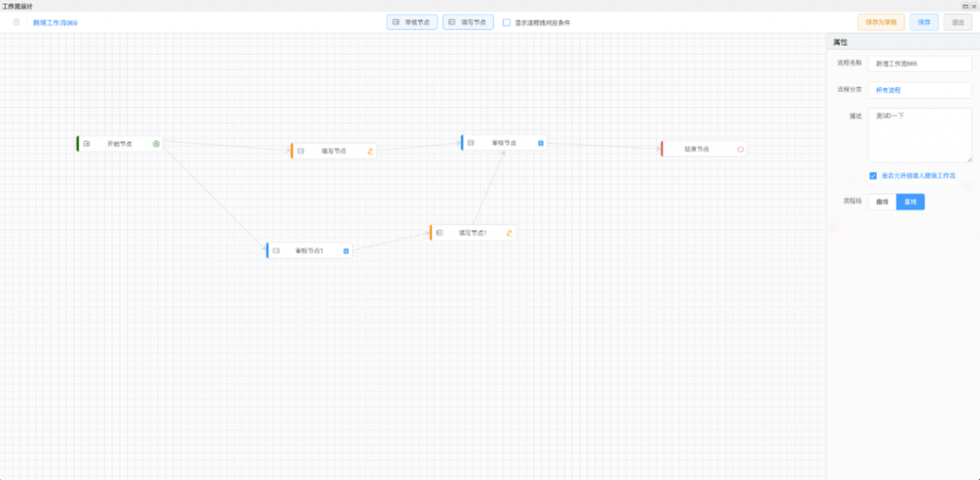Viewport: 980px width, 480px height.
Task: Click the green play icon on 开始节点
Action: pyautogui.click(x=156, y=143)
